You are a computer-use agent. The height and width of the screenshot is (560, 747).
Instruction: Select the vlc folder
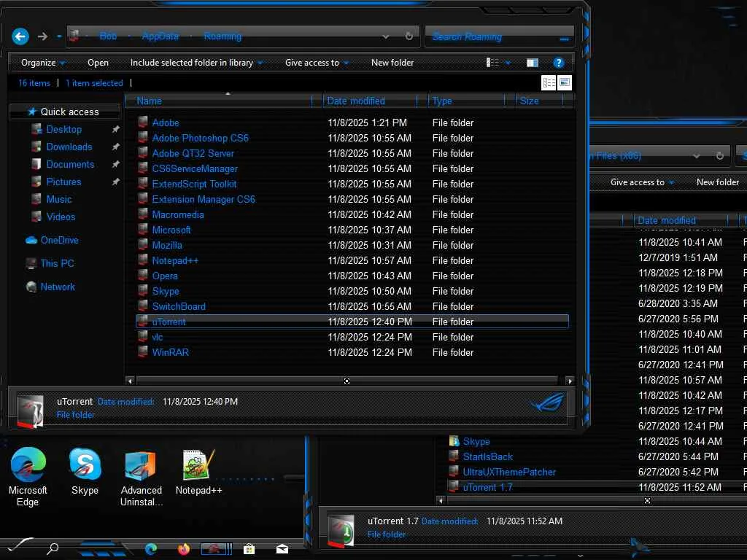(158, 337)
